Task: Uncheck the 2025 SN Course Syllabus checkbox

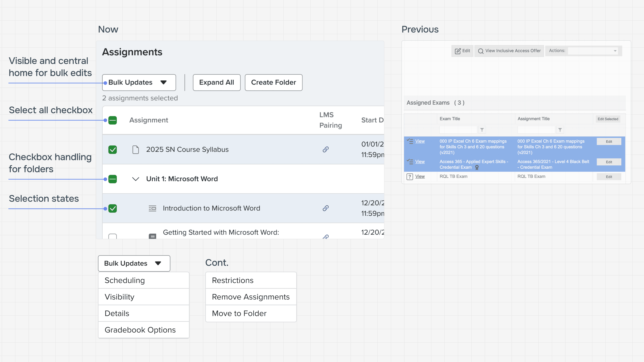Action: click(113, 150)
